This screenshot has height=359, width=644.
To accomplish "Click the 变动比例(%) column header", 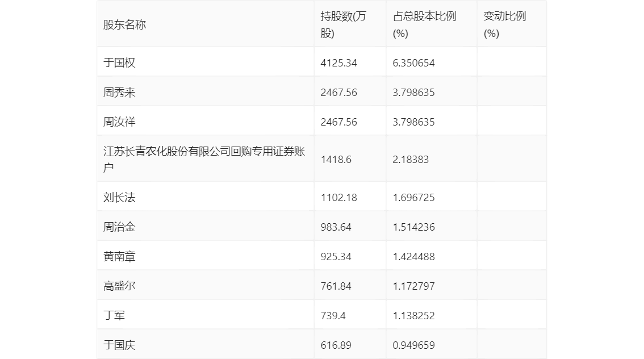I will tap(504, 24).
